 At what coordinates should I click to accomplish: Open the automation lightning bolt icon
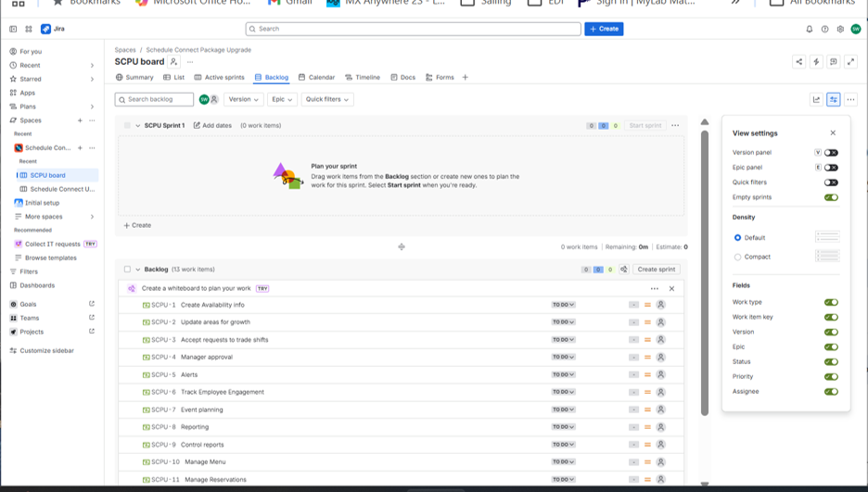coord(816,61)
